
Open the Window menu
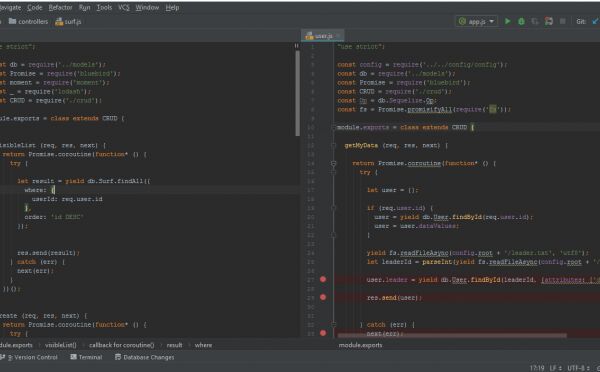click(x=147, y=8)
